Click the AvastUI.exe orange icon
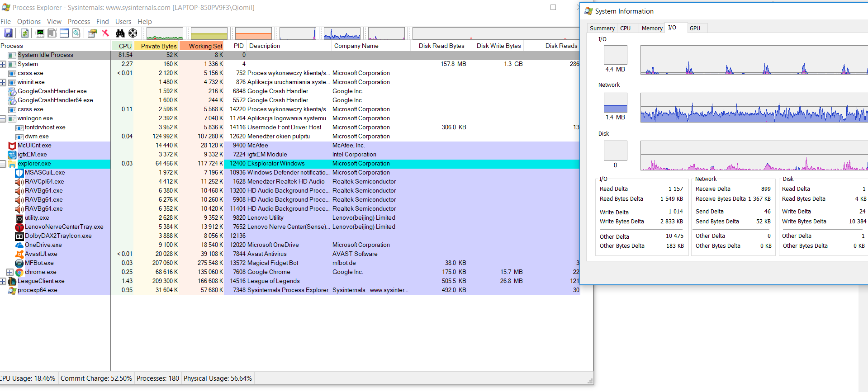Viewport: 868px width, 392px height. click(19, 254)
